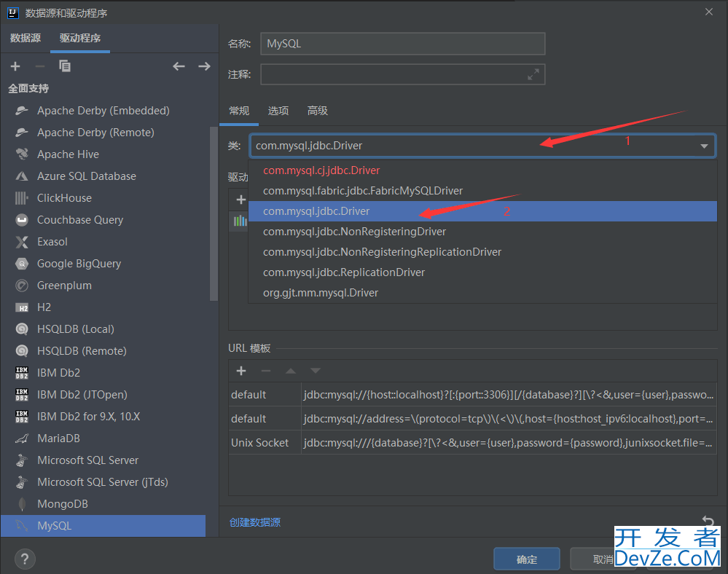Choose the highlighted com.mysql.jdbc.Driver option
Screen dimensions: 728x574
[483, 211]
